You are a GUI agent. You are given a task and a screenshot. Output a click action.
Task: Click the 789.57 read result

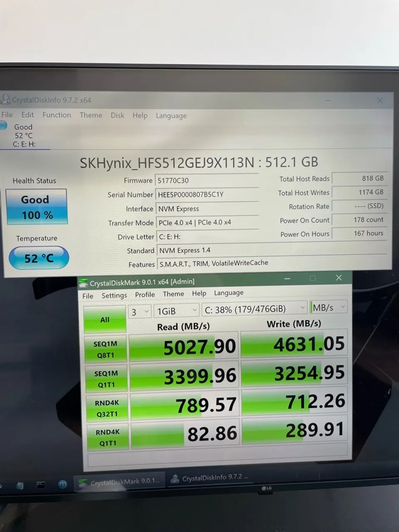[x=185, y=406]
